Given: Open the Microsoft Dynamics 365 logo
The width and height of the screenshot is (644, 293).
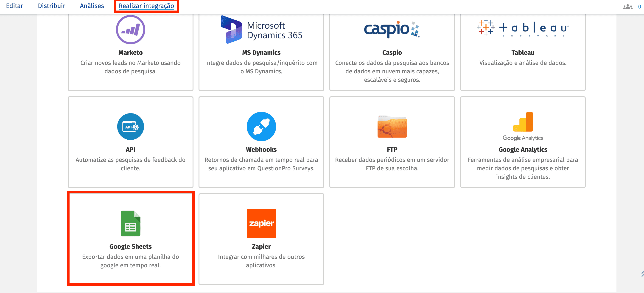Looking at the screenshot, I should coord(261,30).
